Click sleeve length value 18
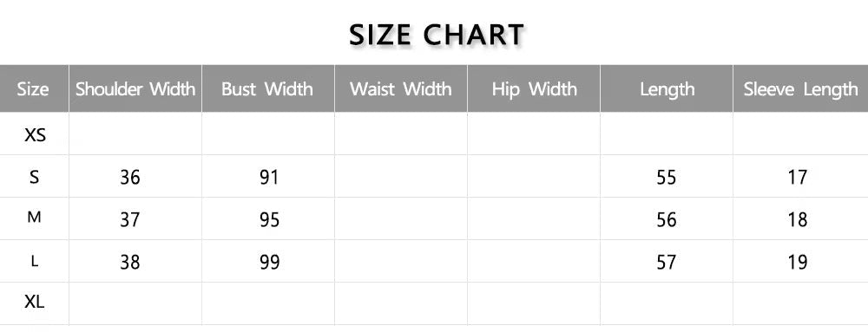The height and width of the screenshot is (332, 868). (x=797, y=220)
